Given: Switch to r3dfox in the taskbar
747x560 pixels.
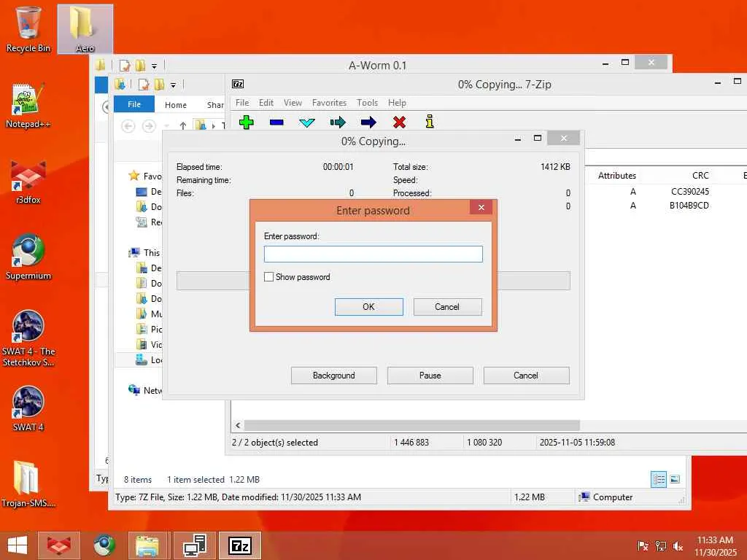Looking at the screenshot, I should (x=59, y=545).
